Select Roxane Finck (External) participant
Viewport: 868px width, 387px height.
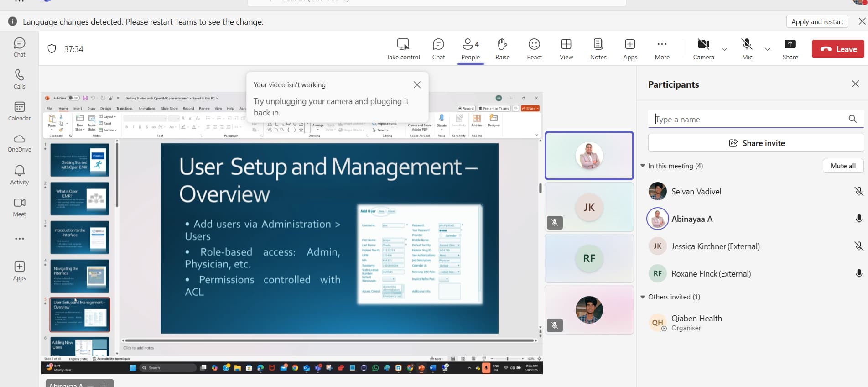click(x=755, y=274)
